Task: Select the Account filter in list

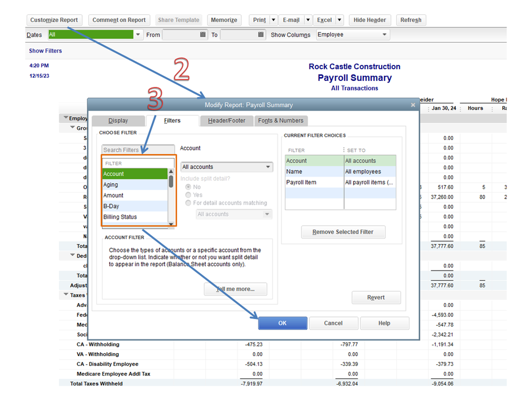Action: (x=135, y=174)
